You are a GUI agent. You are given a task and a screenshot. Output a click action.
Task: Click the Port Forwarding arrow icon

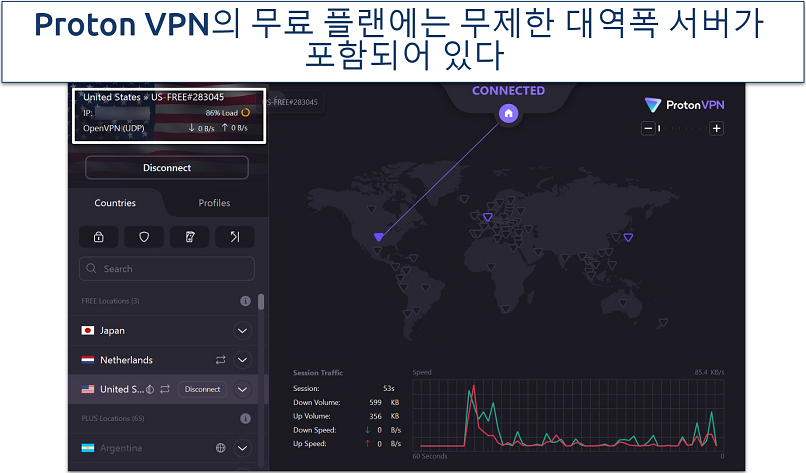(x=234, y=237)
